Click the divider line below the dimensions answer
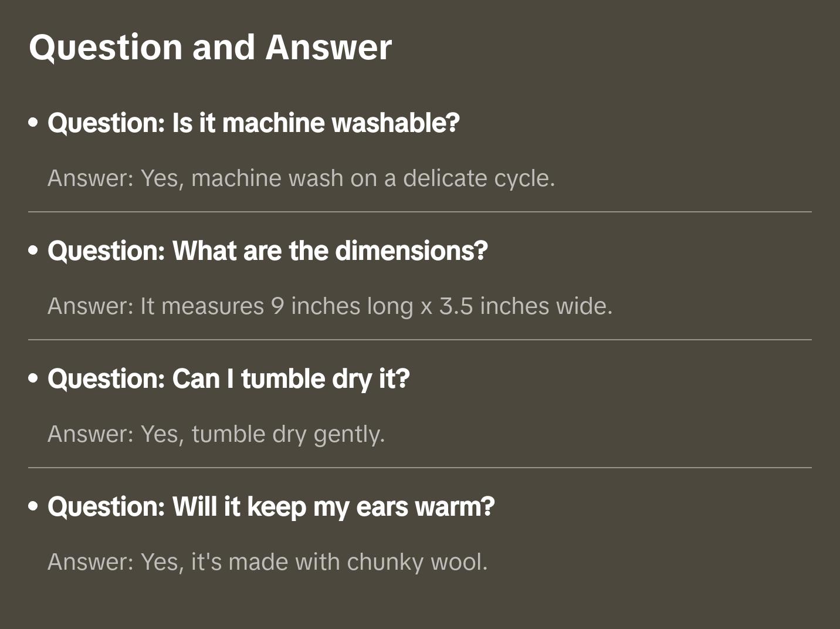The image size is (840, 629). point(420,340)
